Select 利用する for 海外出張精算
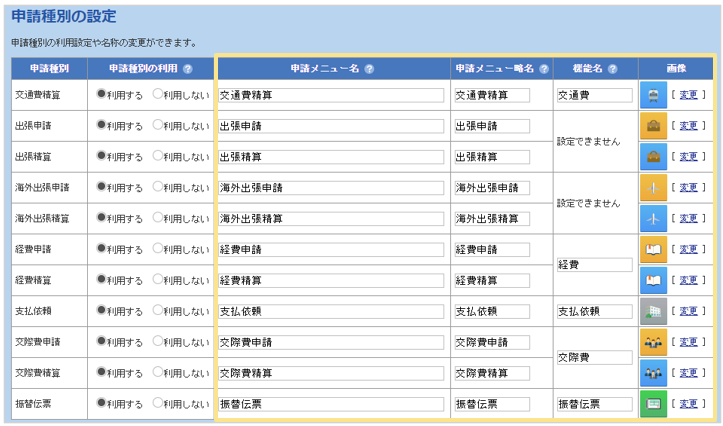Image resolution: width=723 pixels, height=426 pixels. (x=101, y=218)
